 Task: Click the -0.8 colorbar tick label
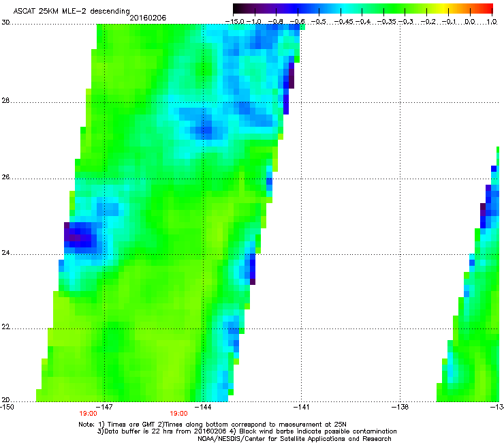(x=275, y=22)
